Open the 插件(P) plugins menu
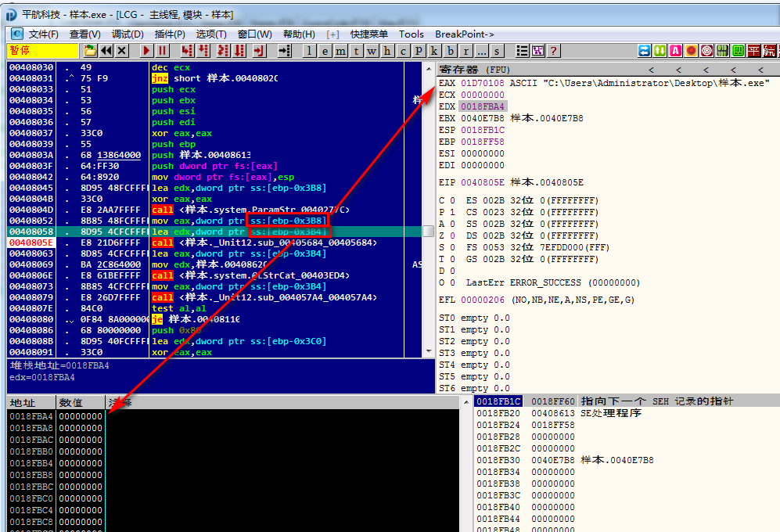Screen dimensions: 780x532 click(170, 34)
